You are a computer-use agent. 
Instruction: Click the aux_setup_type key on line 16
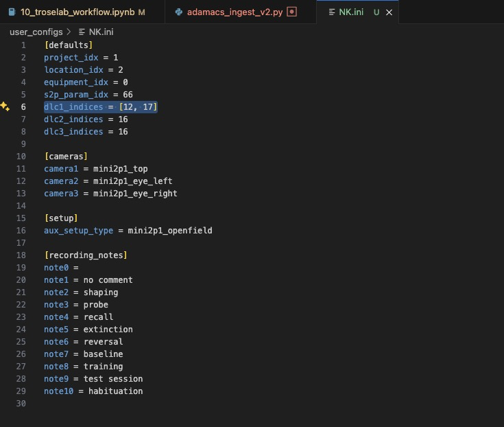click(78, 231)
